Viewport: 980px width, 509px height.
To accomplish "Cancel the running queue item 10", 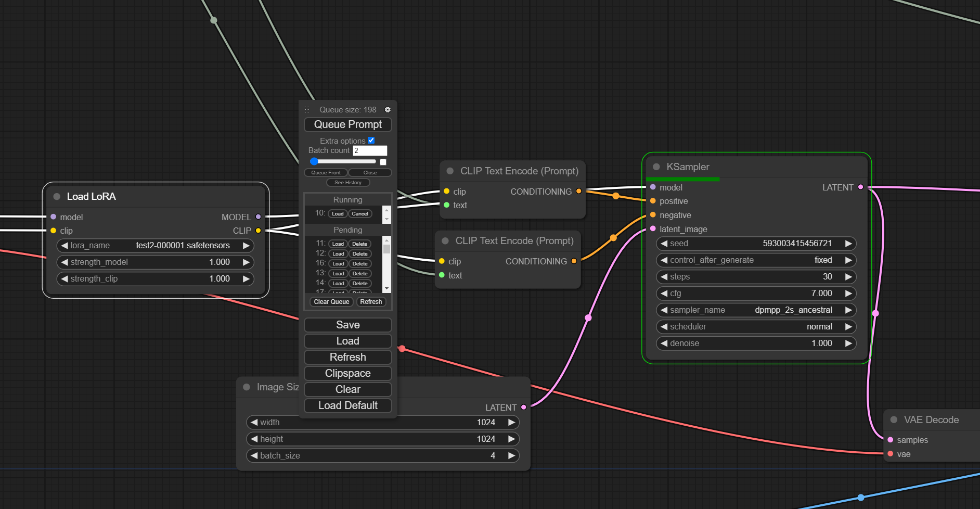I will (x=359, y=214).
